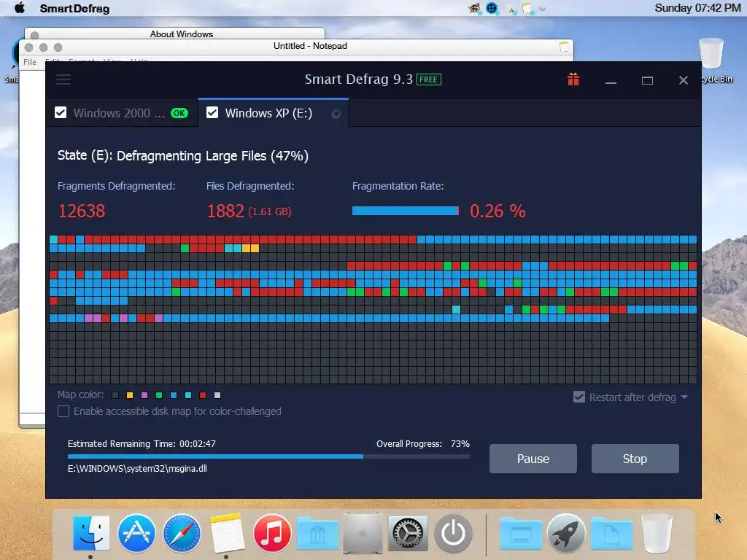
Task: Open the Trash in the dock
Action: tap(657, 533)
